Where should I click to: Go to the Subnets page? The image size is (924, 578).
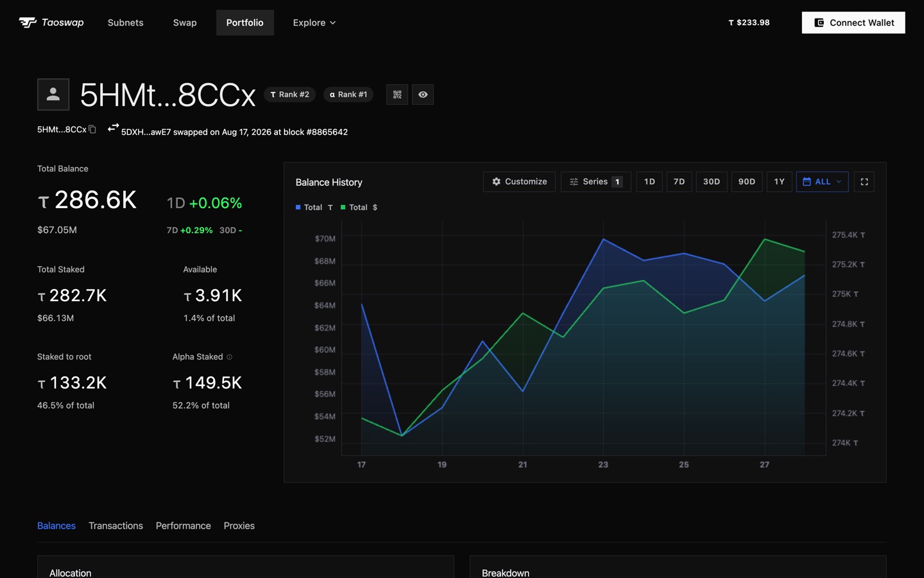pos(126,22)
